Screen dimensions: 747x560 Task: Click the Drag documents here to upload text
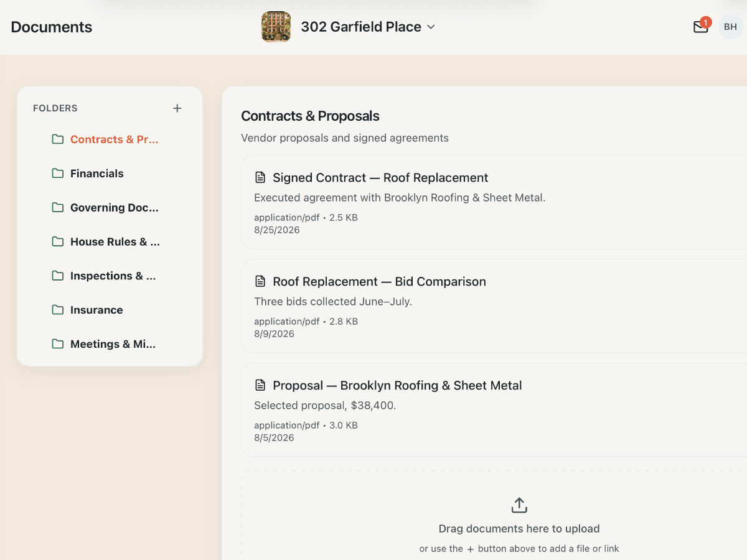coord(519,529)
